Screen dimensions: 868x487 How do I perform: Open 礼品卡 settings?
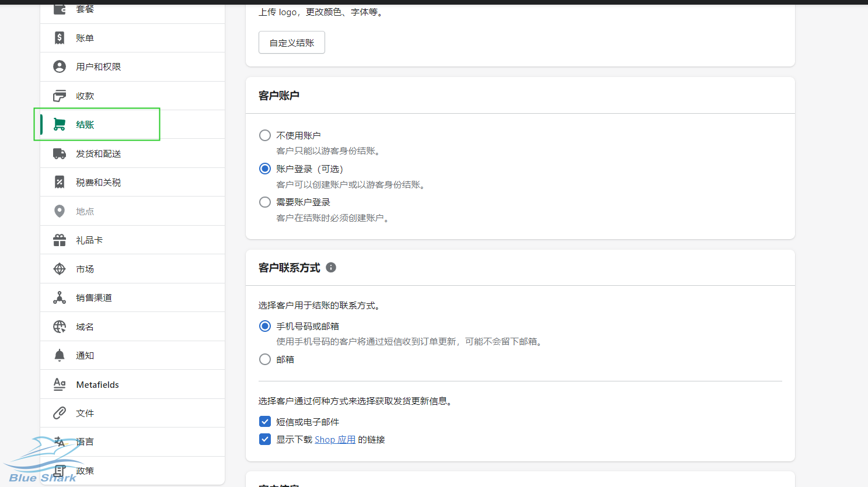[133, 240]
